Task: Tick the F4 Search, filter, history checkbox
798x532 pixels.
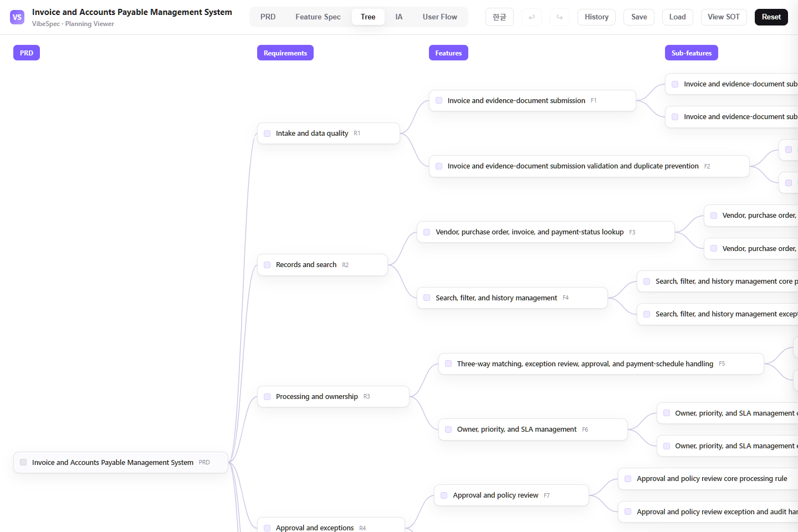Action: click(x=427, y=298)
